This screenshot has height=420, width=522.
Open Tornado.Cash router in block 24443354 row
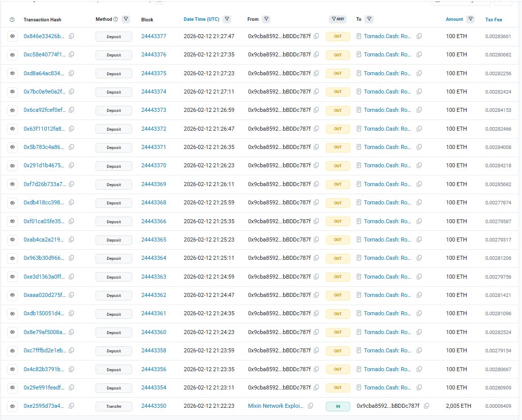point(387,387)
